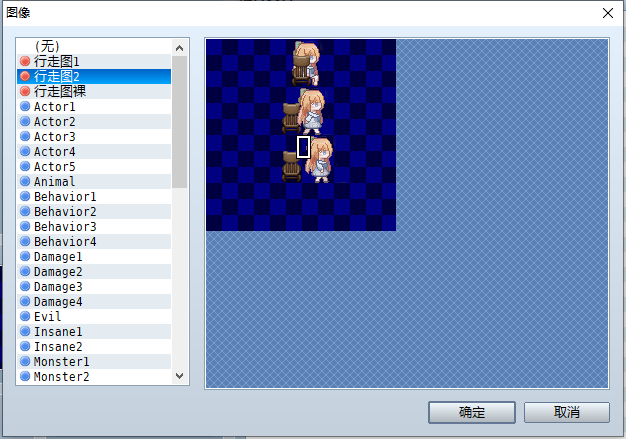
Task: Pick Actor5 from the list
Action: point(94,166)
